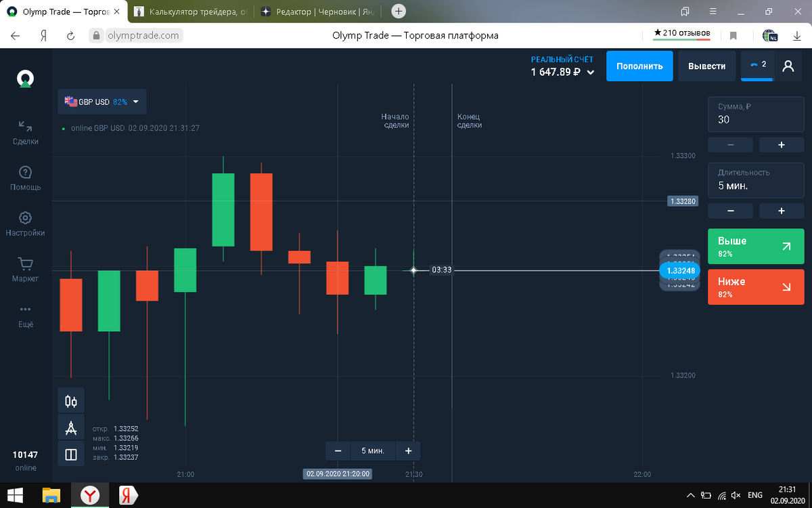Open the Windows Start menu

coord(15,495)
